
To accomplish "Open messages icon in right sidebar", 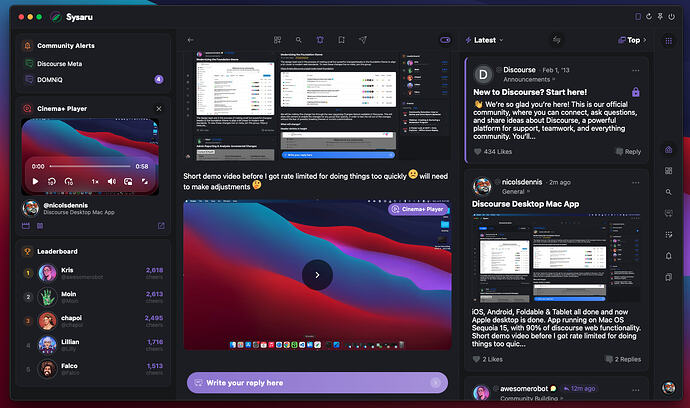I will 668,213.
